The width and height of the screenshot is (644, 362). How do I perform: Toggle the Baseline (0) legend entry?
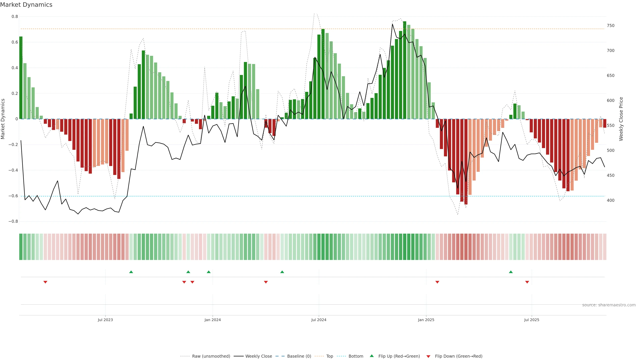coord(299,356)
